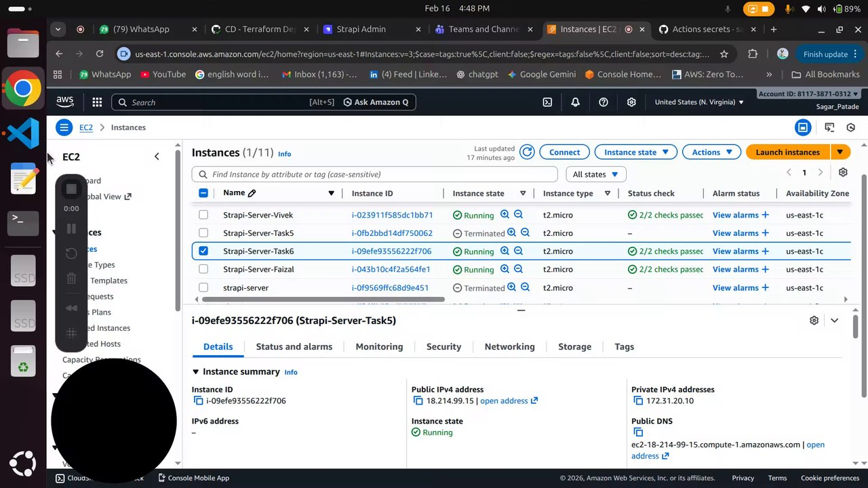Copy Private IPv4 address 172.31.20.10
This screenshot has width=868, height=488.
point(638,401)
